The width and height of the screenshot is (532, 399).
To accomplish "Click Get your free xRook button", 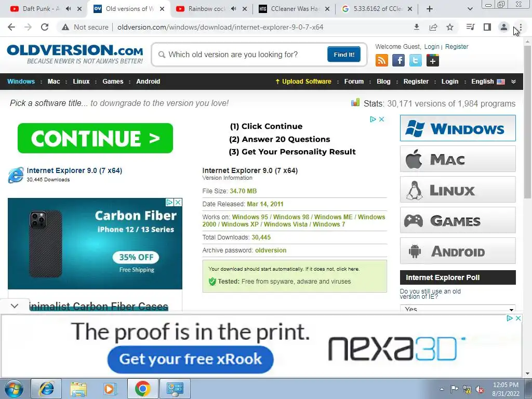I will [x=190, y=359].
